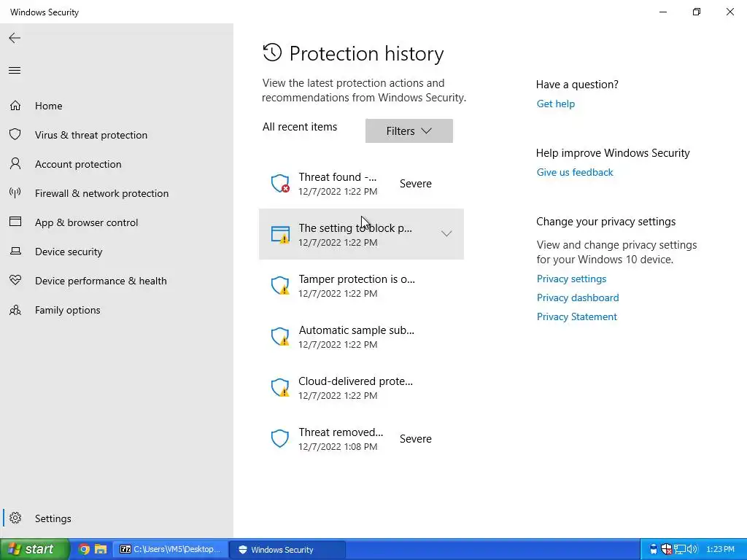Click the Threat removed shield icon

[x=280, y=438]
